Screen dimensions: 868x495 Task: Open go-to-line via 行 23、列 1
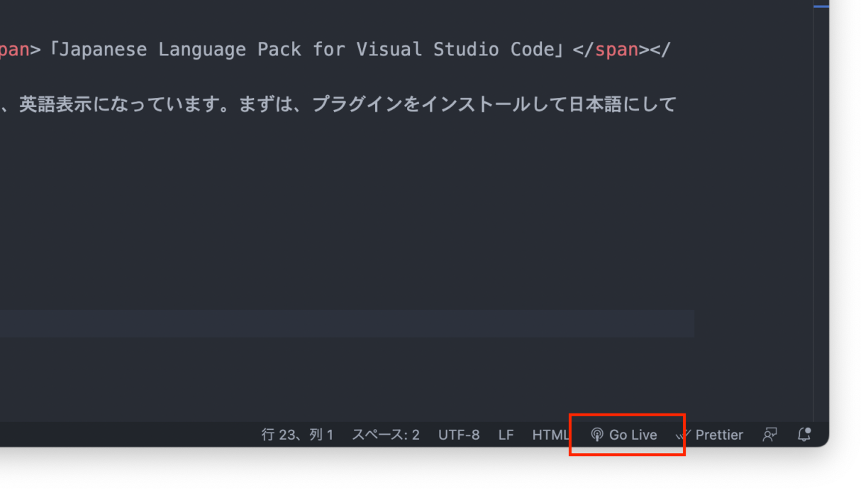pyautogui.click(x=297, y=435)
